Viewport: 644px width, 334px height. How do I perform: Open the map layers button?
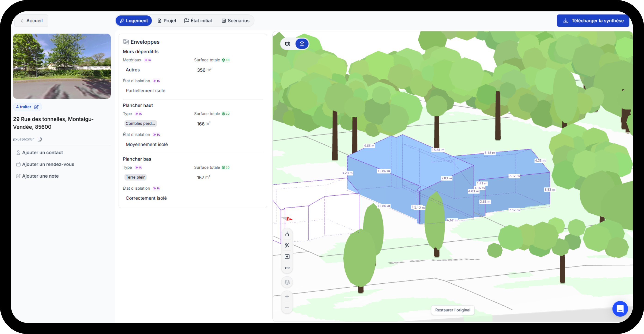[287, 282]
